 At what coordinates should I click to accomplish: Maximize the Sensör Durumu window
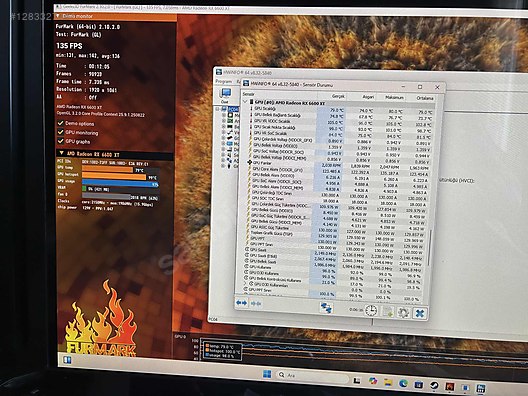420,87
